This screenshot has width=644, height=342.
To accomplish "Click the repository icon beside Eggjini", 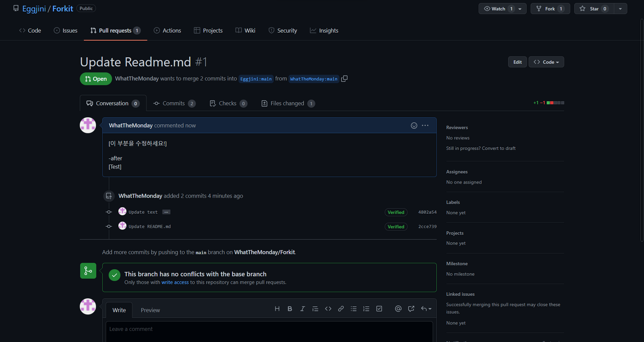I will click(16, 9).
